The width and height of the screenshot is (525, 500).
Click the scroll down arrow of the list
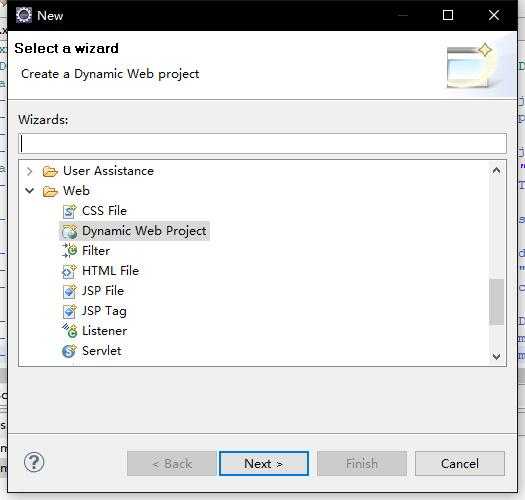[x=497, y=356]
